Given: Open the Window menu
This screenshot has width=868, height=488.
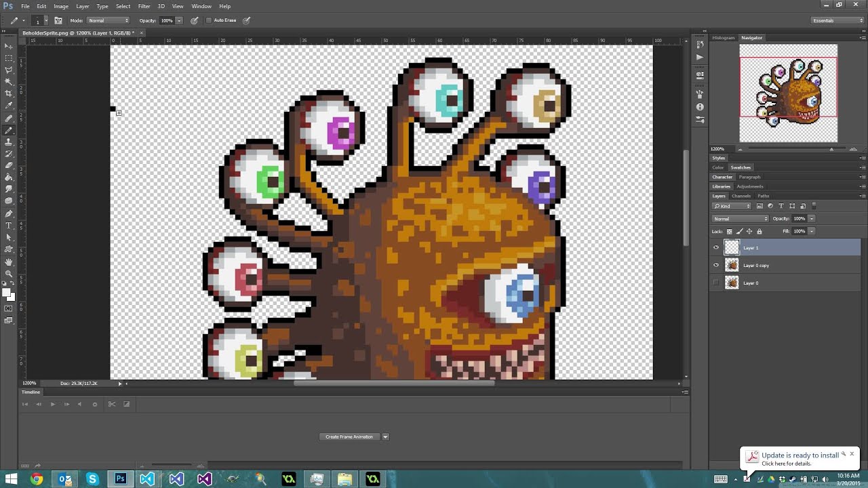Looking at the screenshot, I should tap(201, 6).
